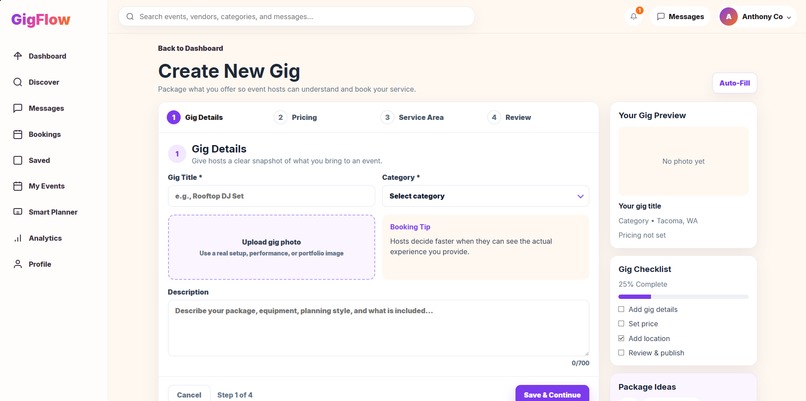Click the speech bubble icon in header Messages button
806x401 pixels.
661,16
